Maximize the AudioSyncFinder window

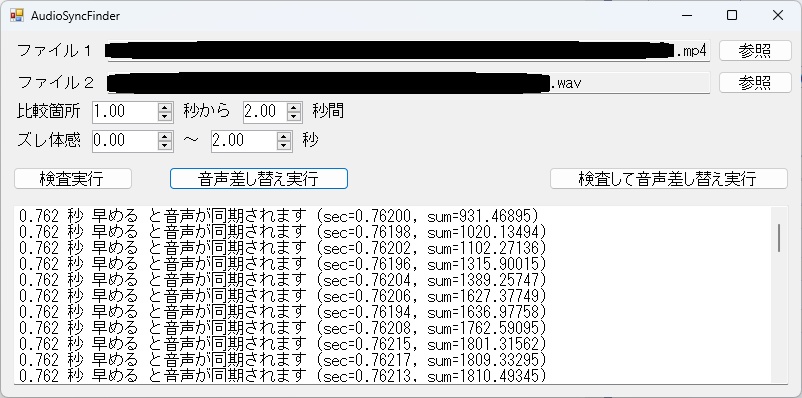click(x=732, y=15)
